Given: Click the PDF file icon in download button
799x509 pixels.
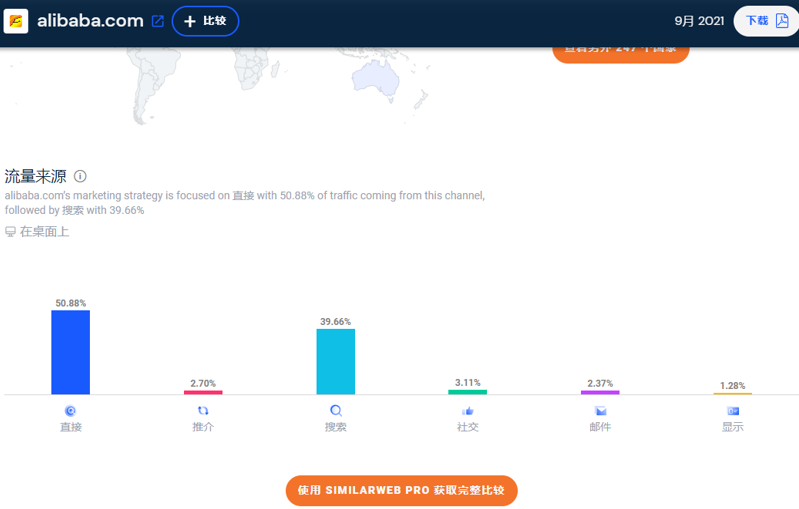Looking at the screenshot, I should pyautogui.click(x=782, y=21).
